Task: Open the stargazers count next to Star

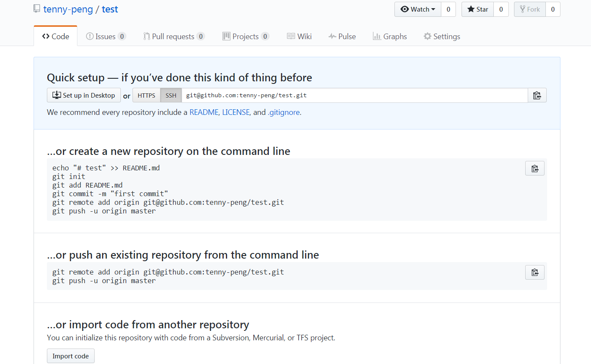Action: pyautogui.click(x=501, y=9)
